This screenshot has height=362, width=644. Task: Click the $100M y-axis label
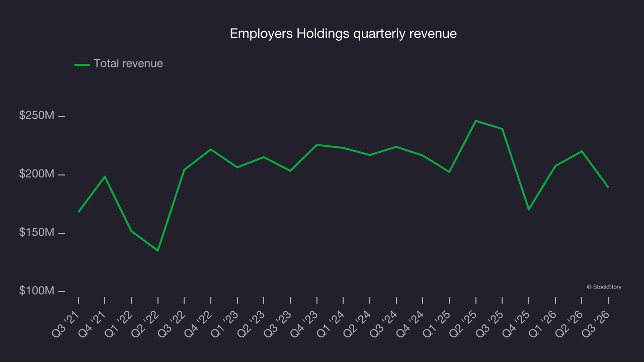(x=37, y=291)
